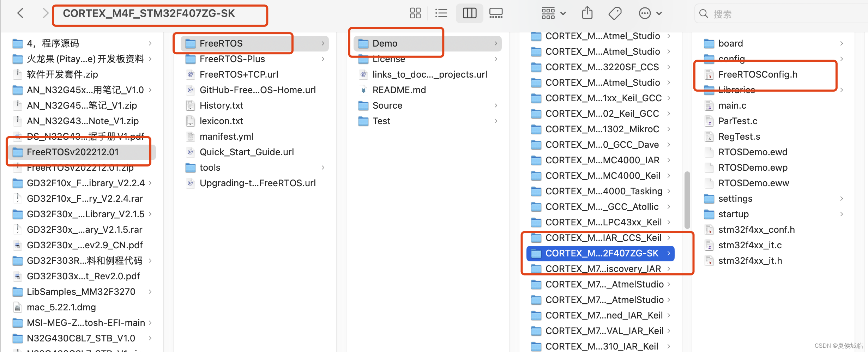Select the settings folder

pyautogui.click(x=773, y=199)
